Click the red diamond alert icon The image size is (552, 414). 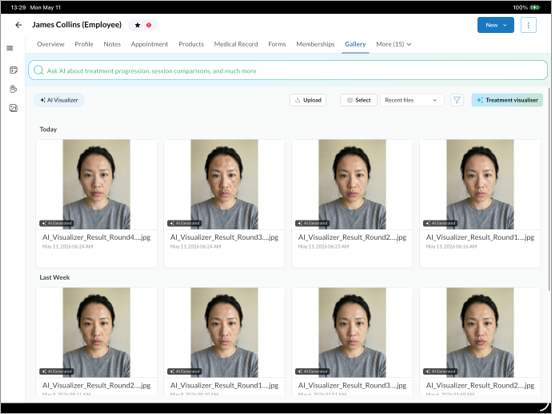click(x=149, y=25)
